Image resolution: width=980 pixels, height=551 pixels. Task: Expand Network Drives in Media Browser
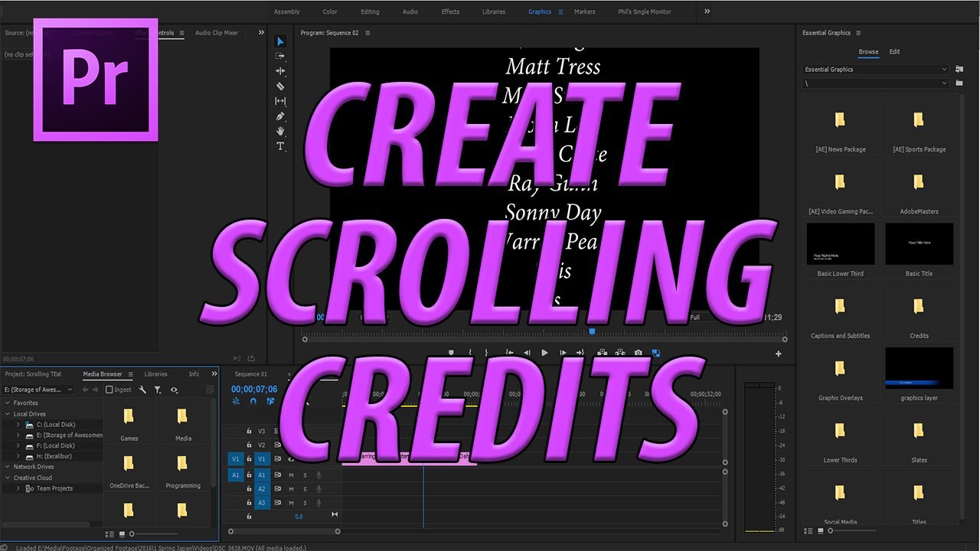(x=6, y=467)
